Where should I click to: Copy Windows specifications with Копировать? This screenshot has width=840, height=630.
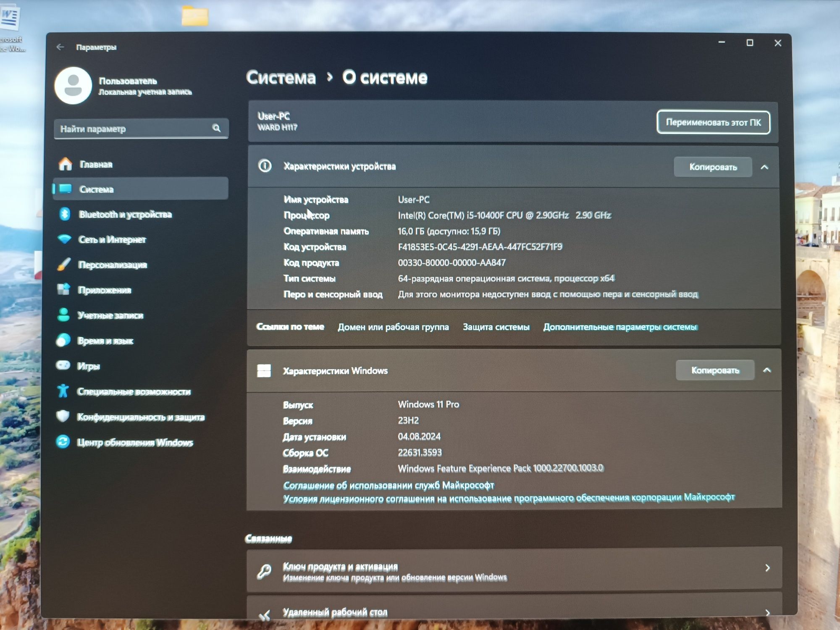715,370
